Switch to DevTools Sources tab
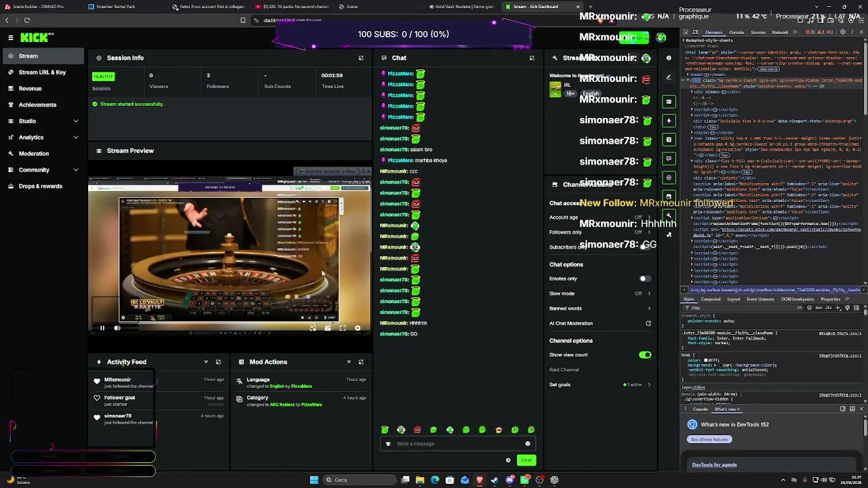This screenshot has width=868, height=488. [758, 33]
